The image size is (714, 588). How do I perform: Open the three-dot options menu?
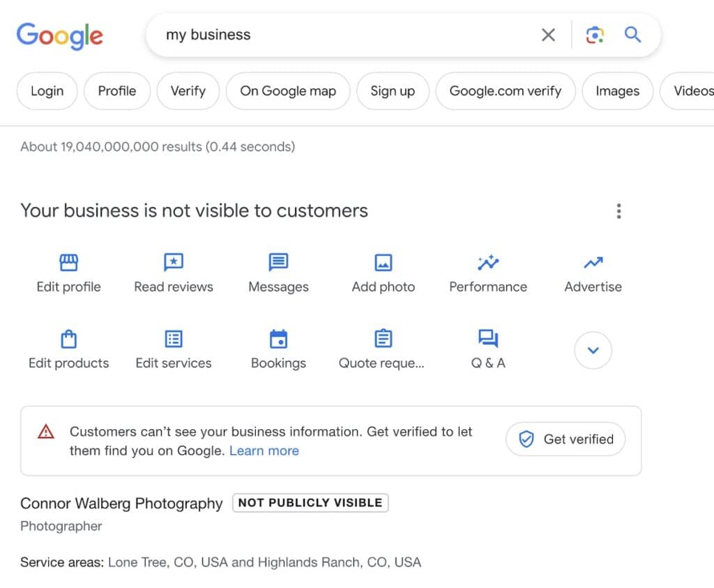[618, 211]
